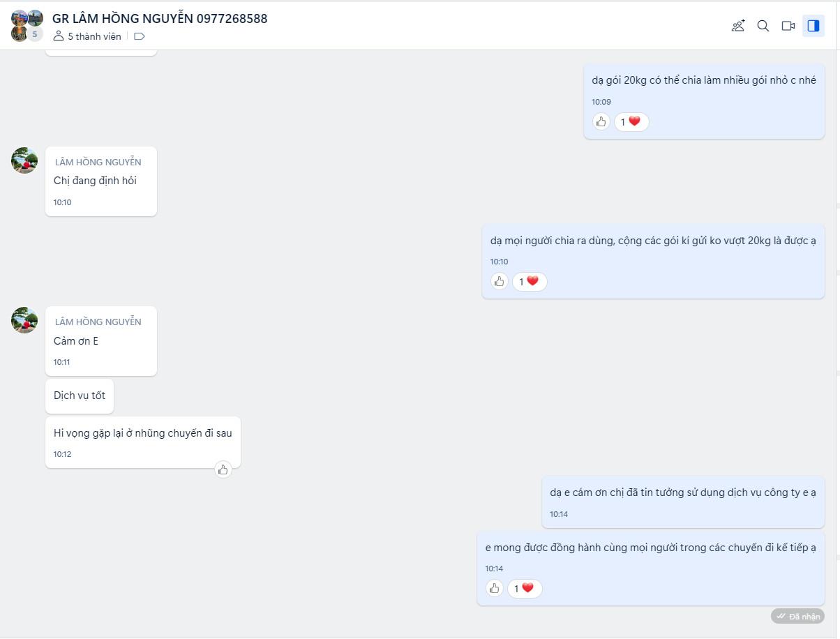Click heart reaction on 10:14 message

pyautogui.click(x=525, y=589)
